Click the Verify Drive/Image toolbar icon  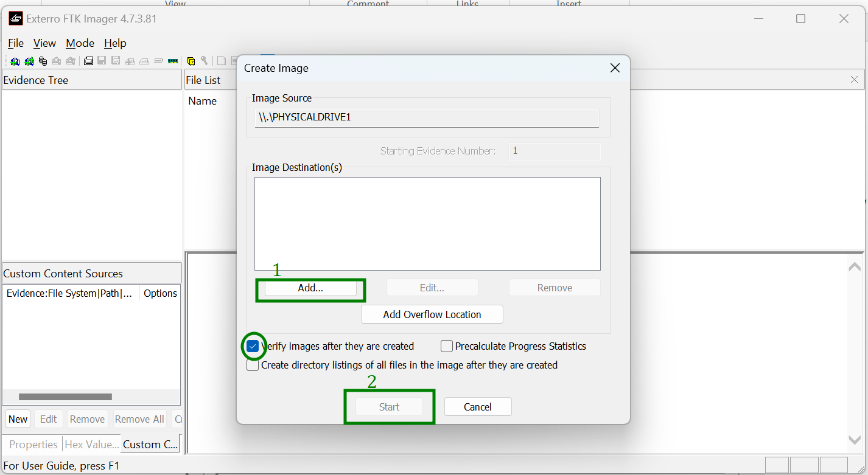coord(158,61)
